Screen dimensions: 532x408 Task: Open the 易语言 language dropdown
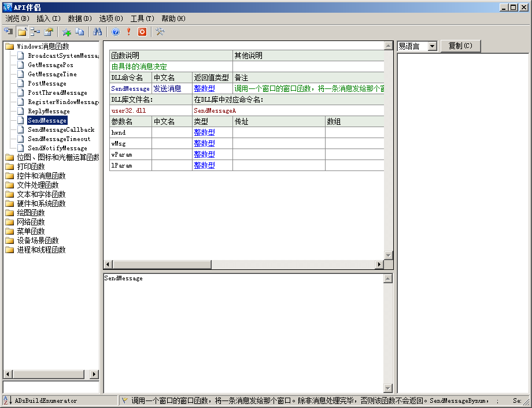[433, 46]
